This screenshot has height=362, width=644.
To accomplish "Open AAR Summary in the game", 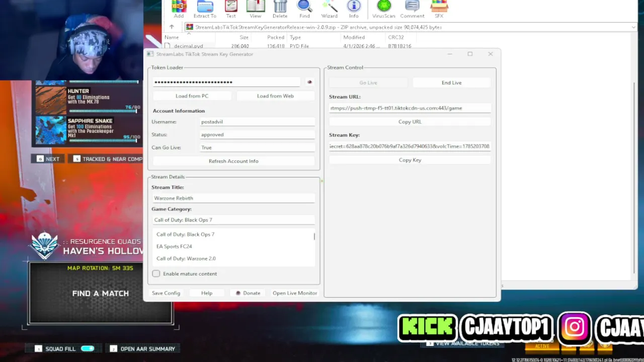I will point(142,348).
